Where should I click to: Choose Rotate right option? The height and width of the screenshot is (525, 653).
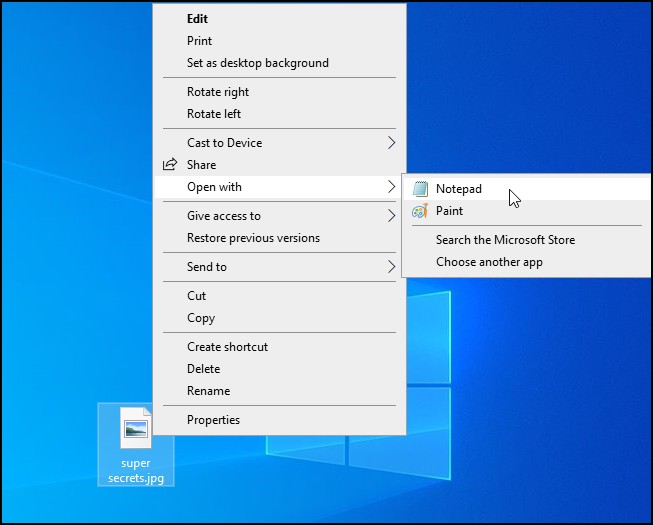click(x=218, y=92)
